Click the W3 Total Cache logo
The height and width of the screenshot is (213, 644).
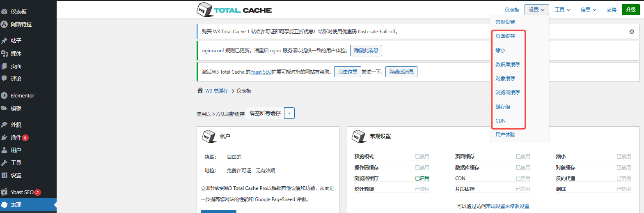coord(234,10)
